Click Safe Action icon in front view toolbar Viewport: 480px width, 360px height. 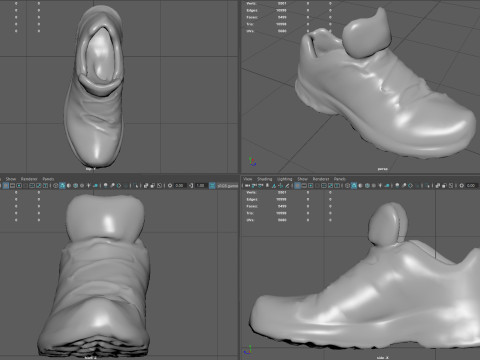pyautogui.click(x=39, y=185)
